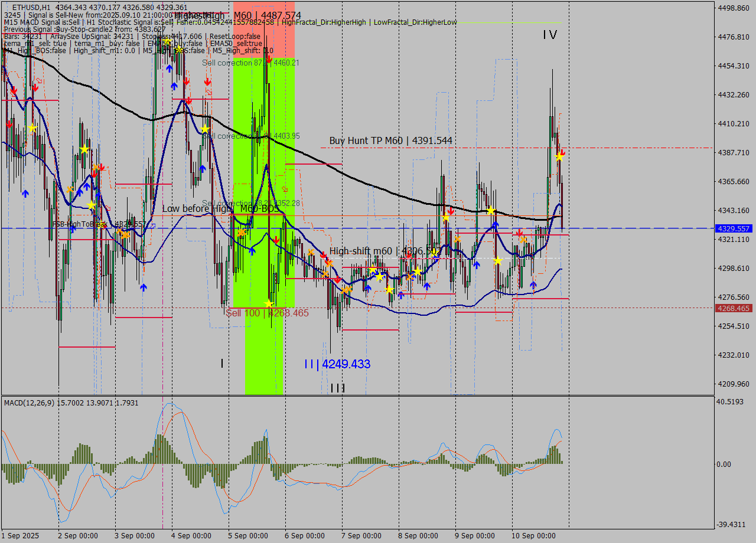Select the red arrow inside the pink shaded zone
Viewport: 756px width, 543px height.
click(x=269, y=60)
